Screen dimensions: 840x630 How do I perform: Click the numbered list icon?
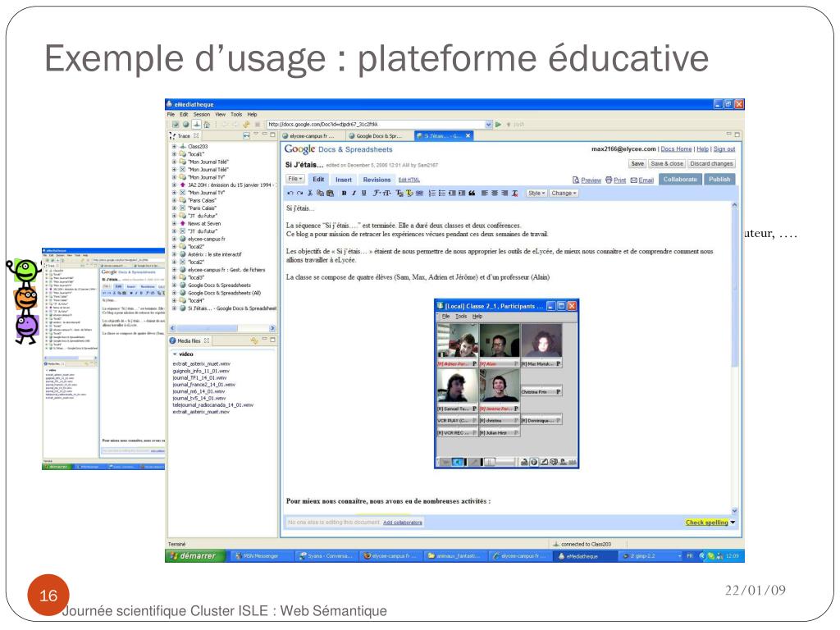(x=432, y=193)
